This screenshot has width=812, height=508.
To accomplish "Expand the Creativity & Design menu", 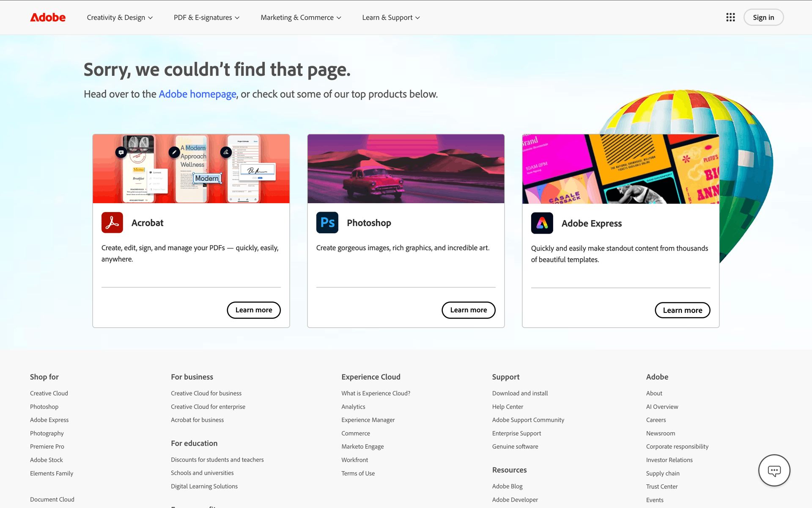I will [x=120, y=17].
